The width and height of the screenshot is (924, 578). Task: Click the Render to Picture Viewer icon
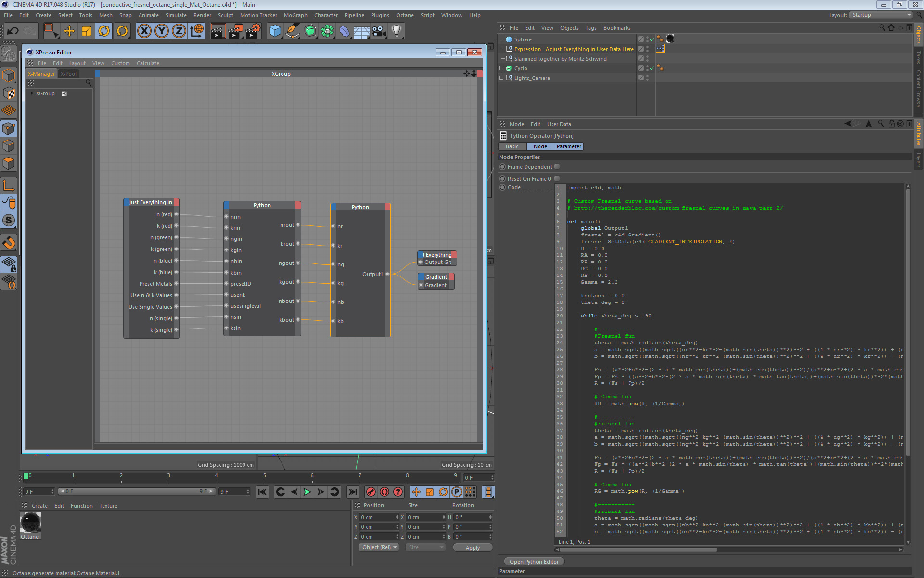coord(235,31)
